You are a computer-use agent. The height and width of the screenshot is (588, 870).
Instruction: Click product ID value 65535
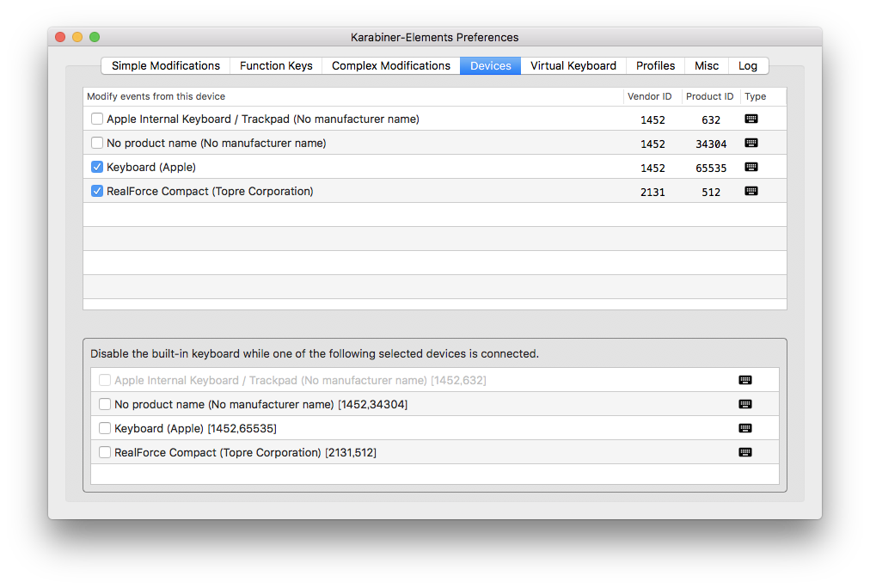click(711, 168)
